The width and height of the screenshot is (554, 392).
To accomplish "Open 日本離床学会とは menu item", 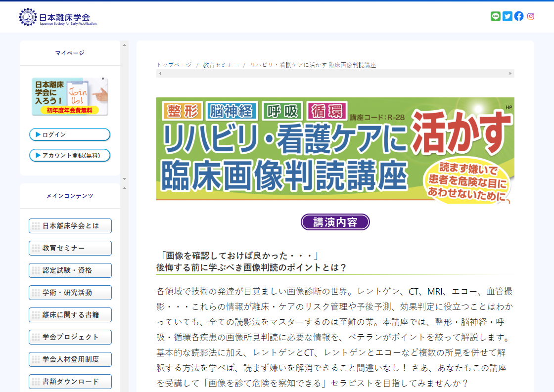I will [x=70, y=226].
